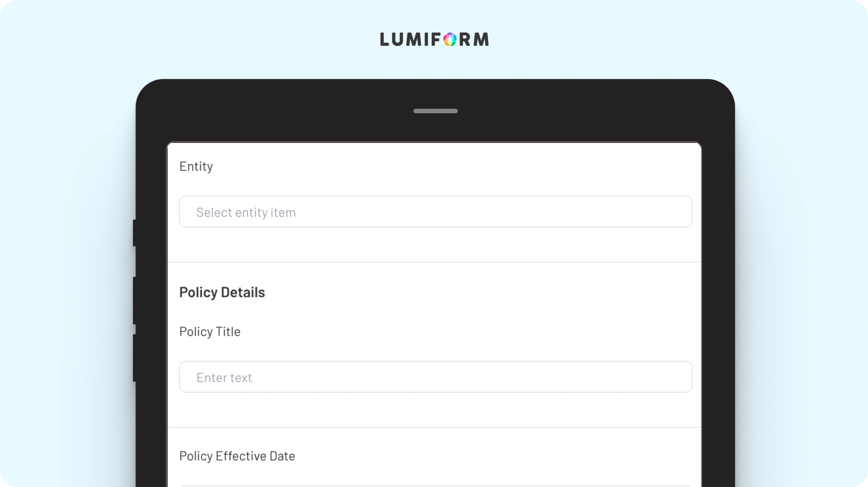Click the letter M at logo's end
The width and height of the screenshot is (868, 487).
481,39
